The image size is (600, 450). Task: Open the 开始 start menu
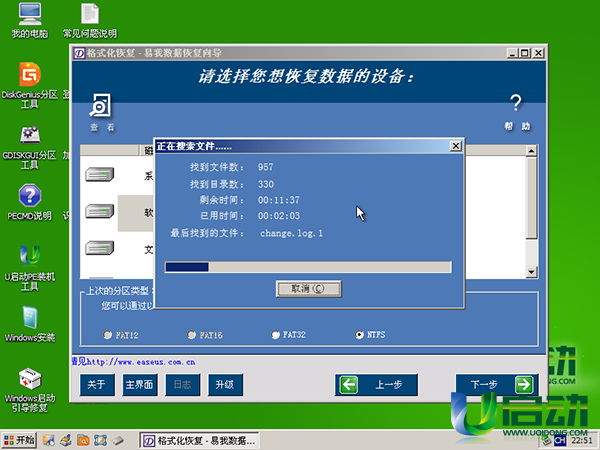[x=19, y=440]
